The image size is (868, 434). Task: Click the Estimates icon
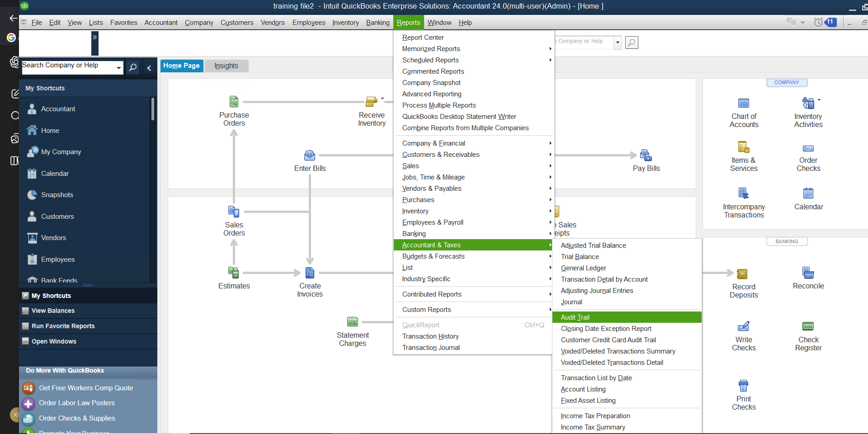(234, 273)
